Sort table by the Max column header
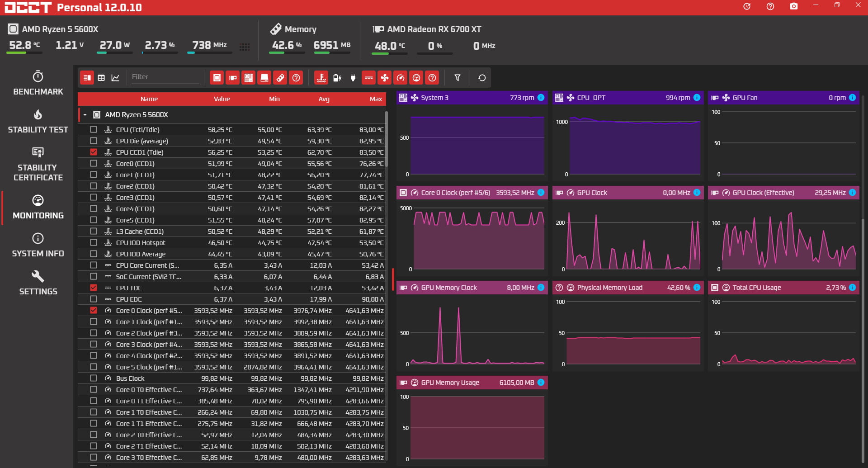The image size is (868, 468). pyautogui.click(x=375, y=99)
